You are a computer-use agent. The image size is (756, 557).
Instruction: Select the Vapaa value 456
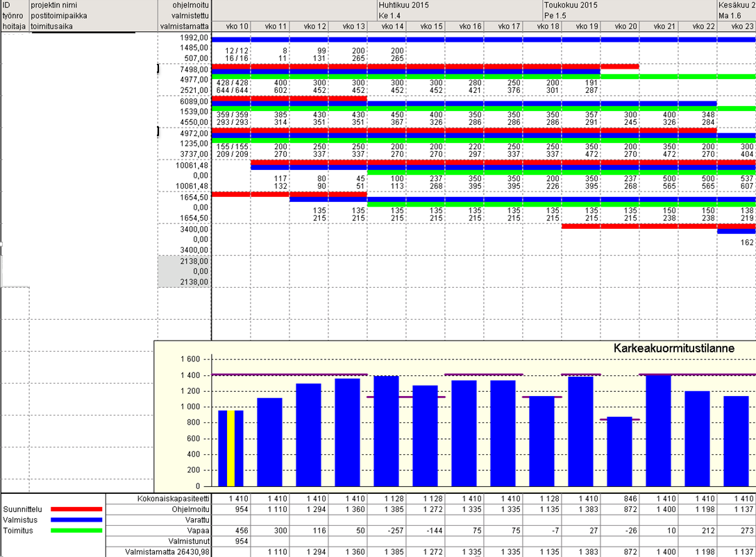point(242,531)
